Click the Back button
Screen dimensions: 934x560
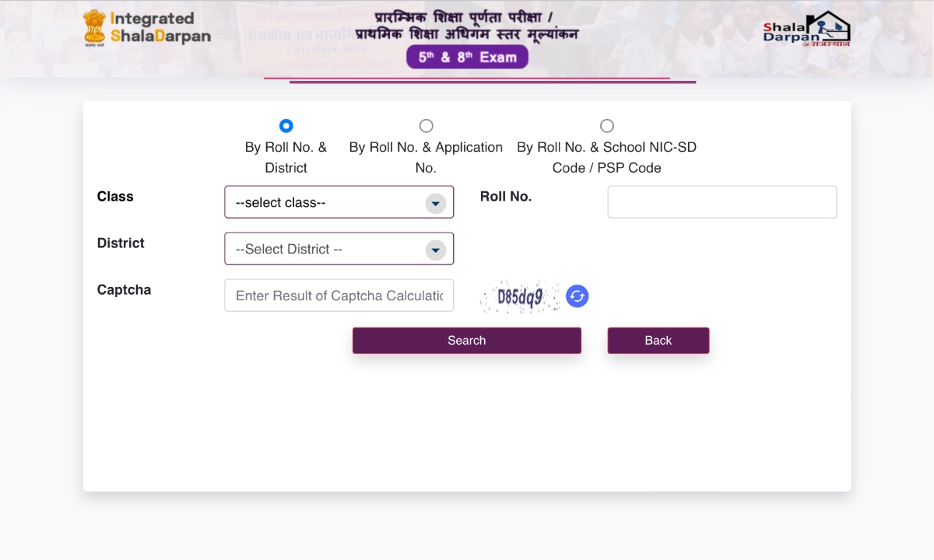click(x=658, y=341)
